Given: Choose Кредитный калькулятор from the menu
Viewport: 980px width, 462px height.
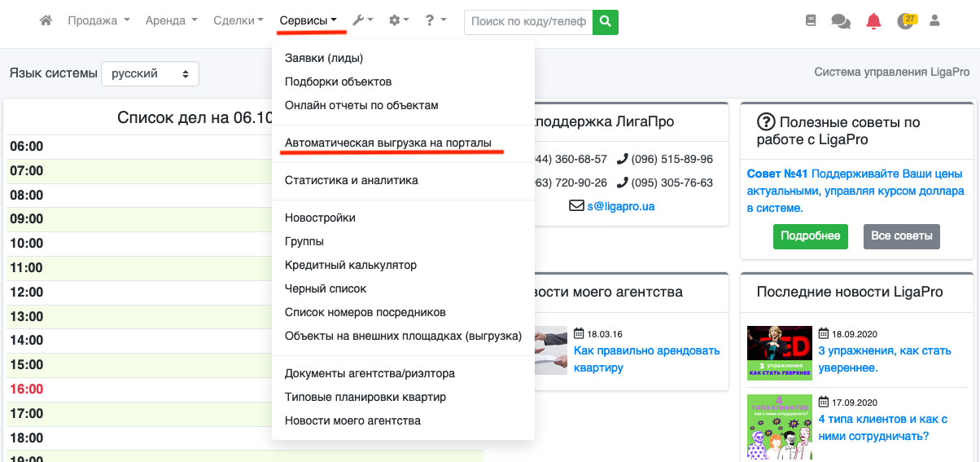Looking at the screenshot, I should point(351,265).
